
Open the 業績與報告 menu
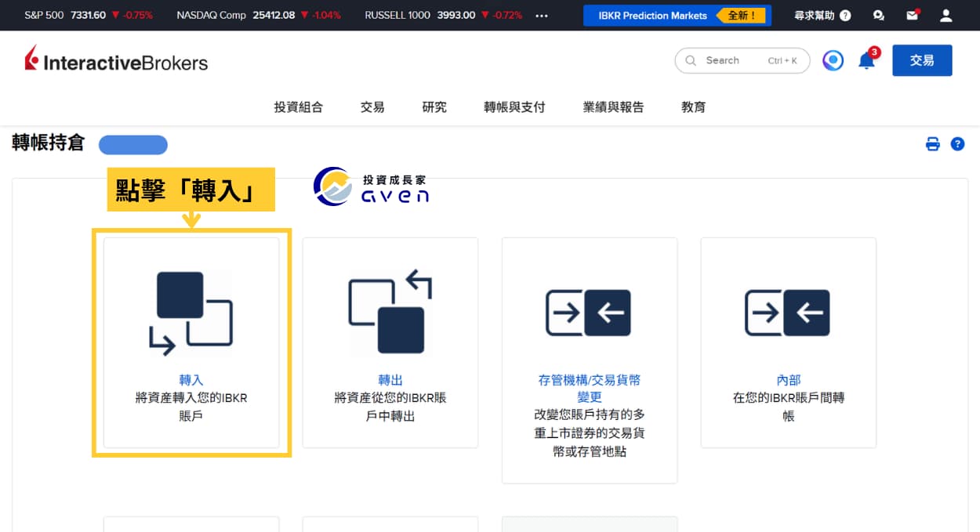pyautogui.click(x=613, y=107)
